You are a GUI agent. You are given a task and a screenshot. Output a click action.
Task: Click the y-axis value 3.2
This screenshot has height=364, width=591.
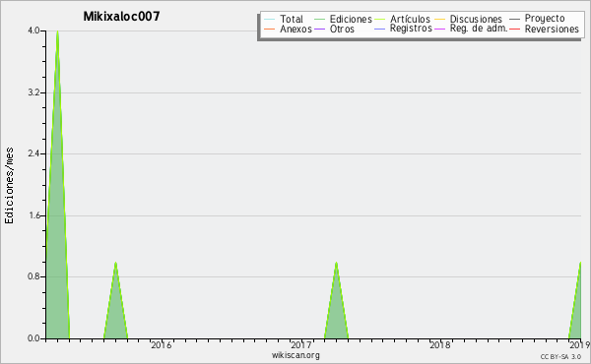tap(34, 92)
